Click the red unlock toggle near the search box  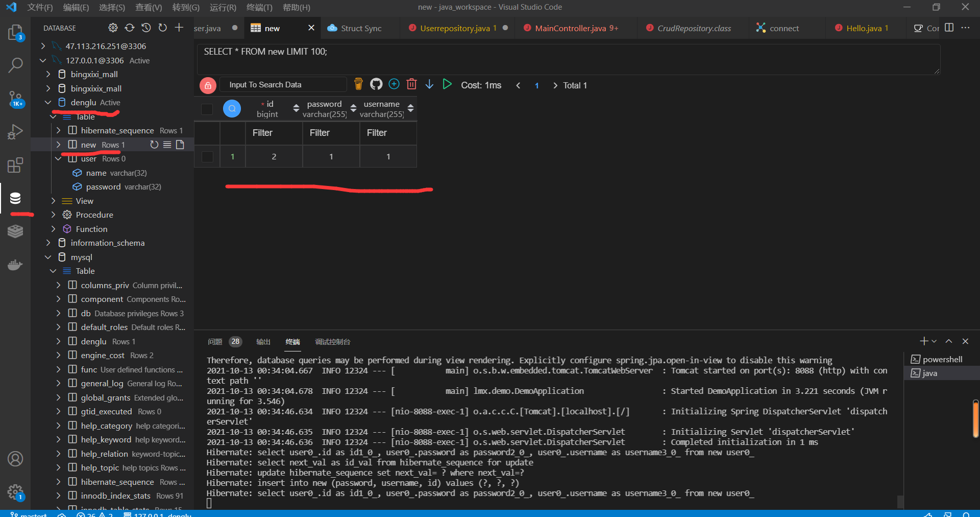click(207, 85)
